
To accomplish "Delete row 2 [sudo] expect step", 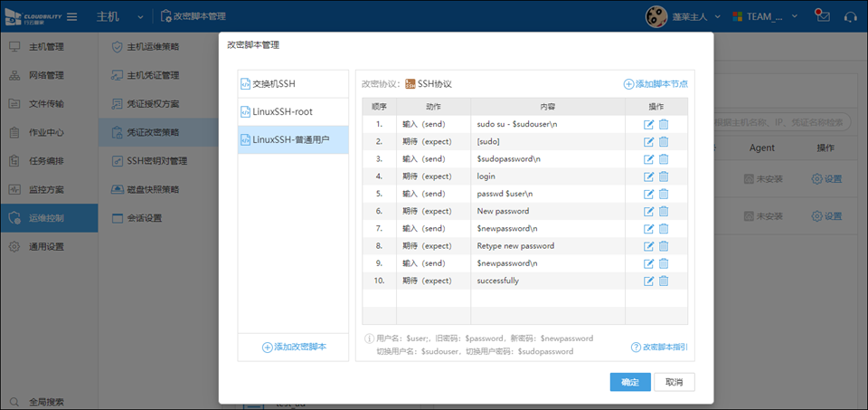I will (664, 142).
